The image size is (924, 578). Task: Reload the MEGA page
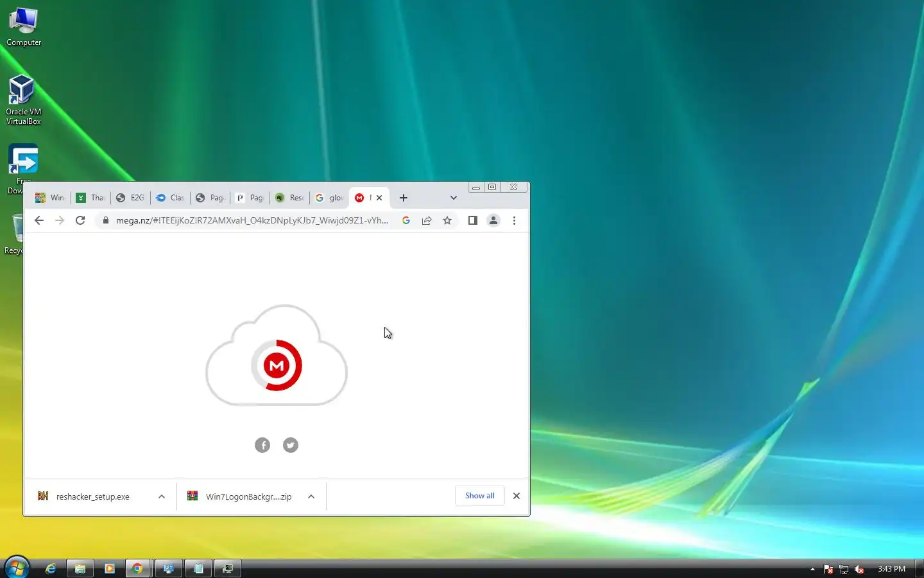[x=80, y=220]
